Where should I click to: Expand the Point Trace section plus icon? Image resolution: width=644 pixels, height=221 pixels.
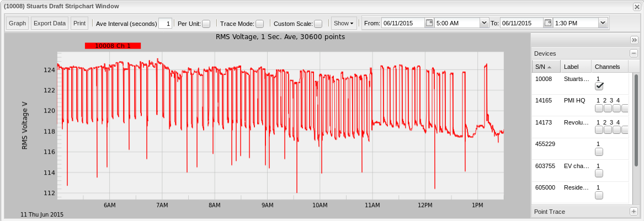[634, 212]
